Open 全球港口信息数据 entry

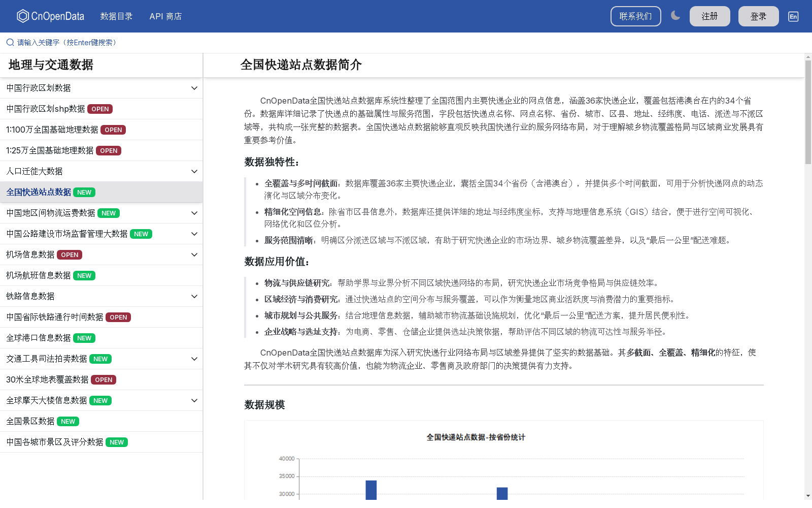click(101, 338)
